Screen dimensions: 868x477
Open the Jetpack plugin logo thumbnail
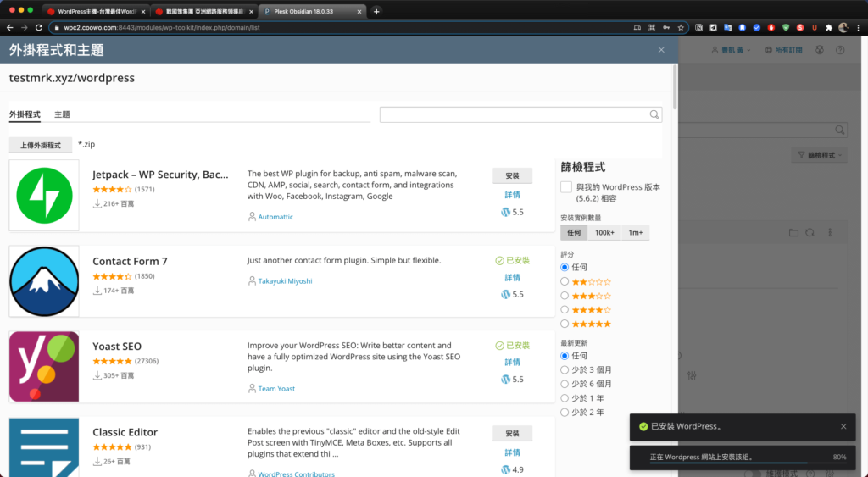[x=44, y=196]
